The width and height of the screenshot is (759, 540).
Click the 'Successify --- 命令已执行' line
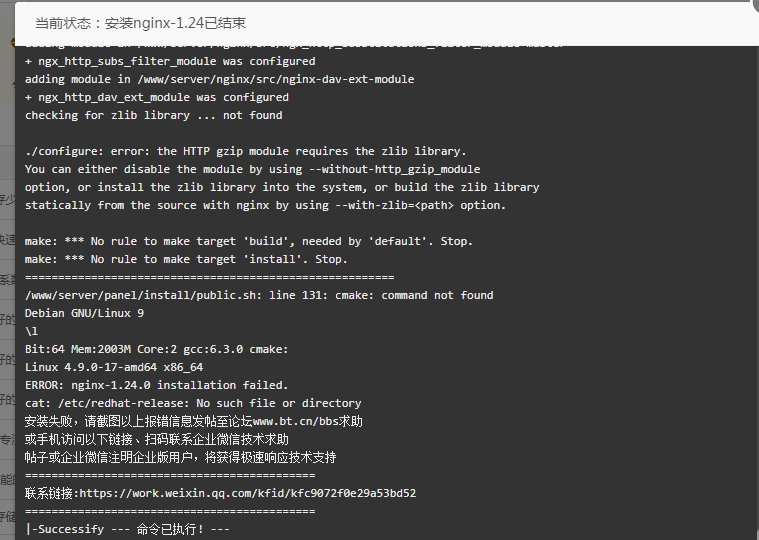pyautogui.click(x=127, y=529)
